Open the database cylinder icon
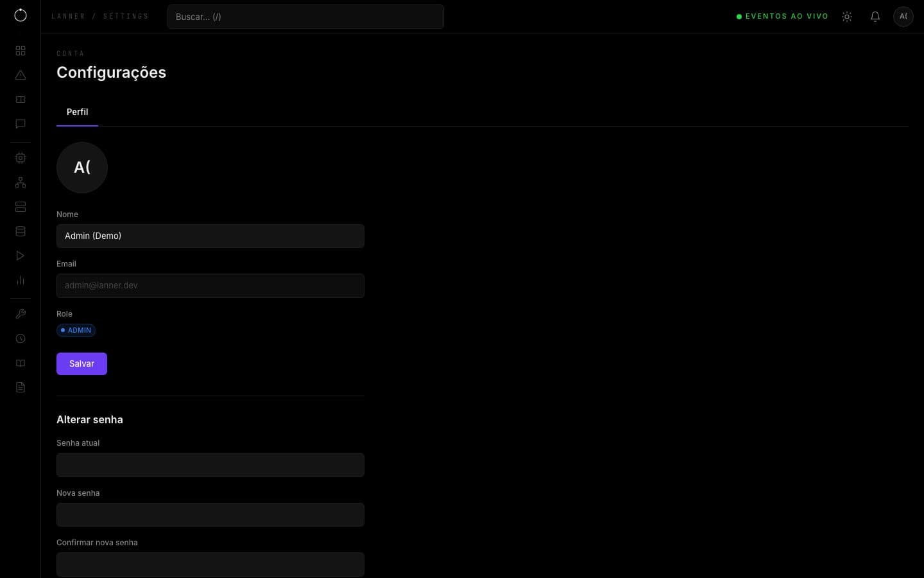Viewport: 924px width, 578px height. [x=21, y=231]
